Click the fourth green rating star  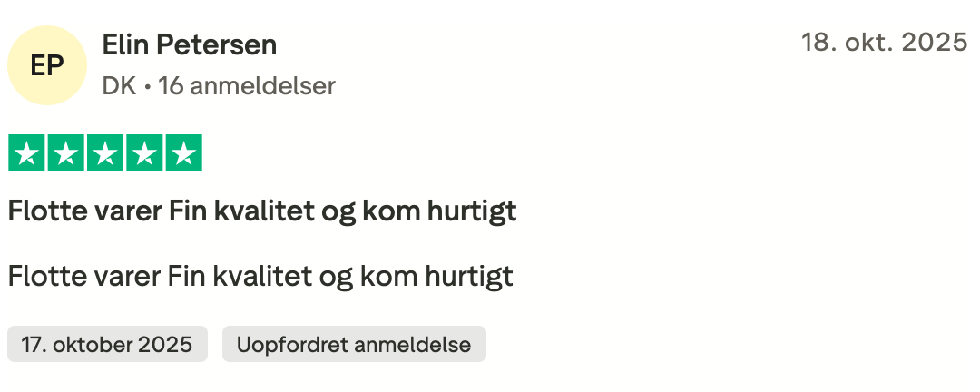[144, 153]
